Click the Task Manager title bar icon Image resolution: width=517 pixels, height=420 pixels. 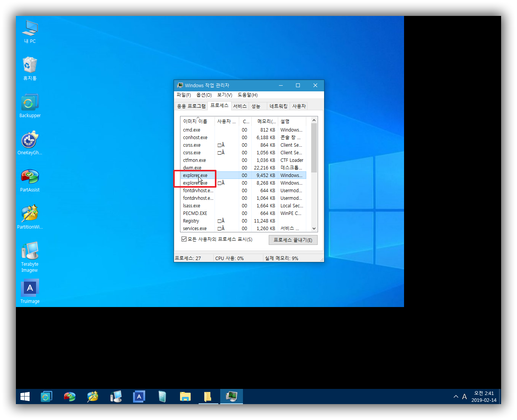click(x=180, y=85)
